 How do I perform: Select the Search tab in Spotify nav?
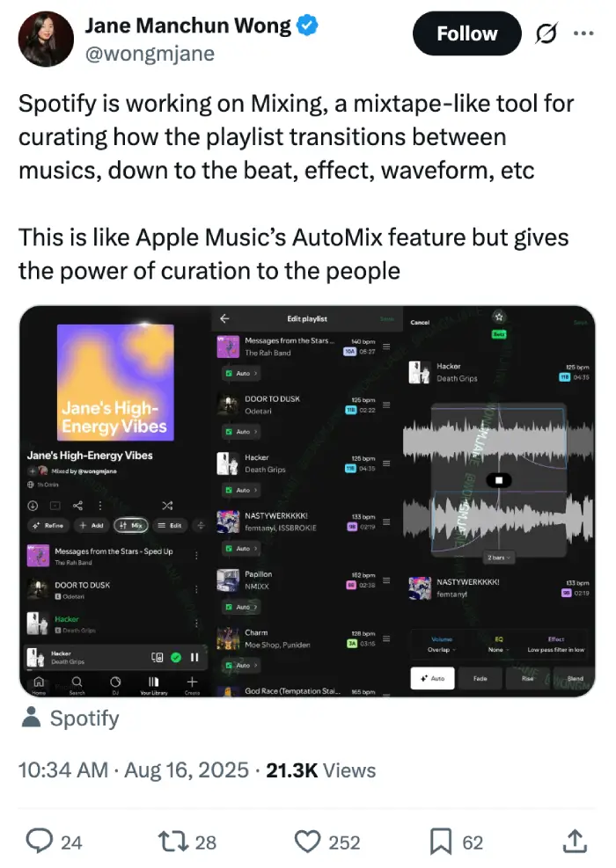[x=77, y=685]
